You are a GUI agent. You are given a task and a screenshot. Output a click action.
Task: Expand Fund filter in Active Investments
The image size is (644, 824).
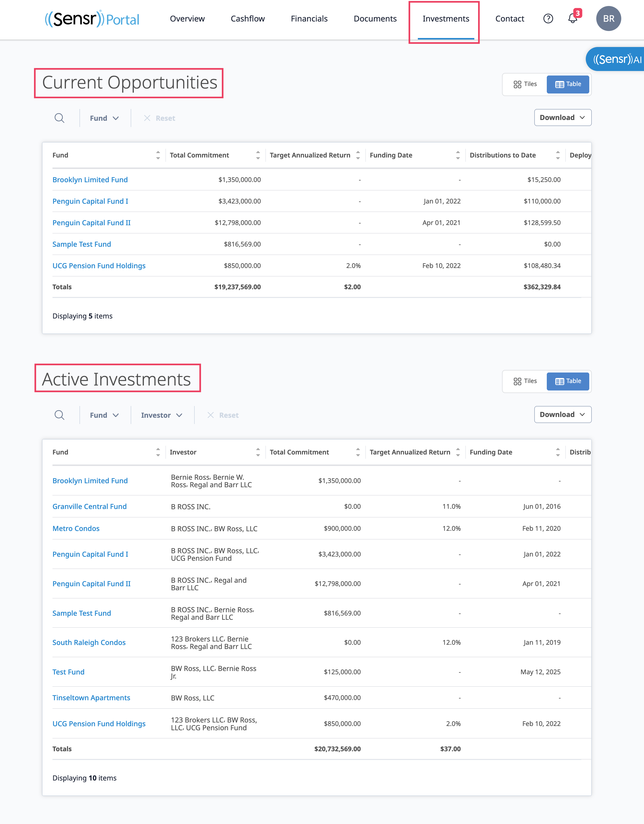104,415
